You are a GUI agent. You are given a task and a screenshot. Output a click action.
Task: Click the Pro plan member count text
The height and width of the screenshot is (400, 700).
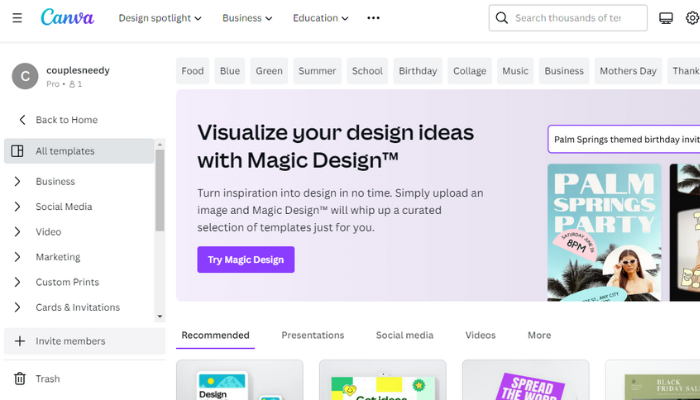pos(64,84)
